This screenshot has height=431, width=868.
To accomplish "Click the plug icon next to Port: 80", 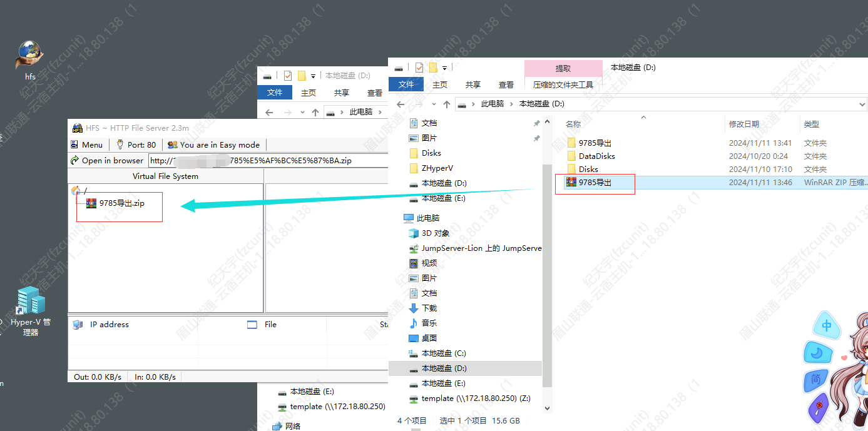I will pyautogui.click(x=120, y=145).
